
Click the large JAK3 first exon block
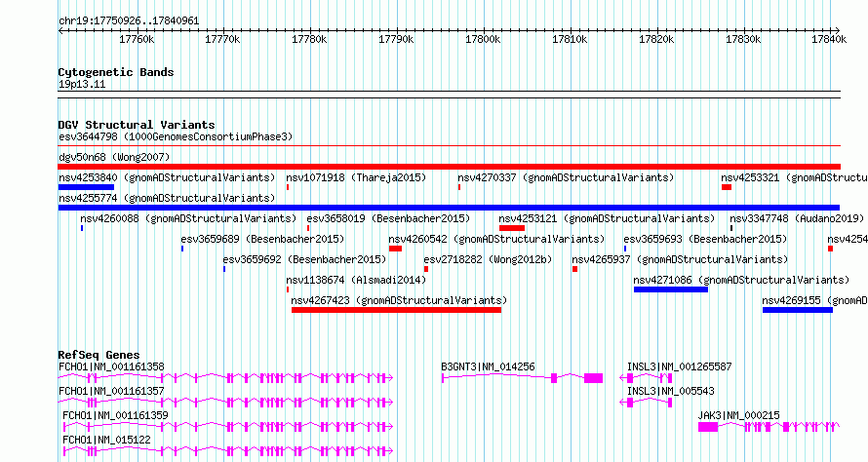(708, 427)
